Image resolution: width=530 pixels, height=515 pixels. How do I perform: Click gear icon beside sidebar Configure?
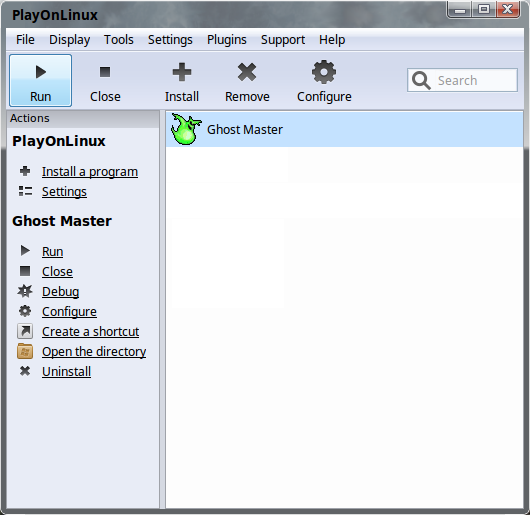coord(25,311)
